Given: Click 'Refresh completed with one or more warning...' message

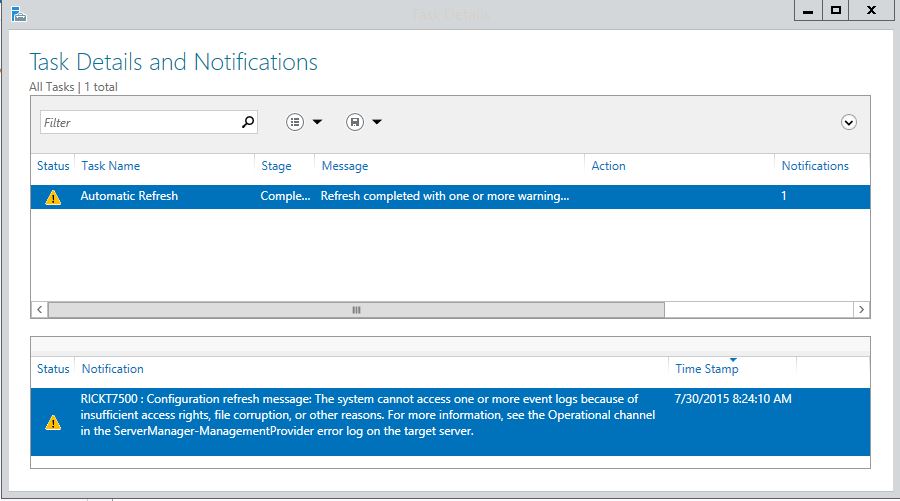Looking at the screenshot, I should click(444, 196).
